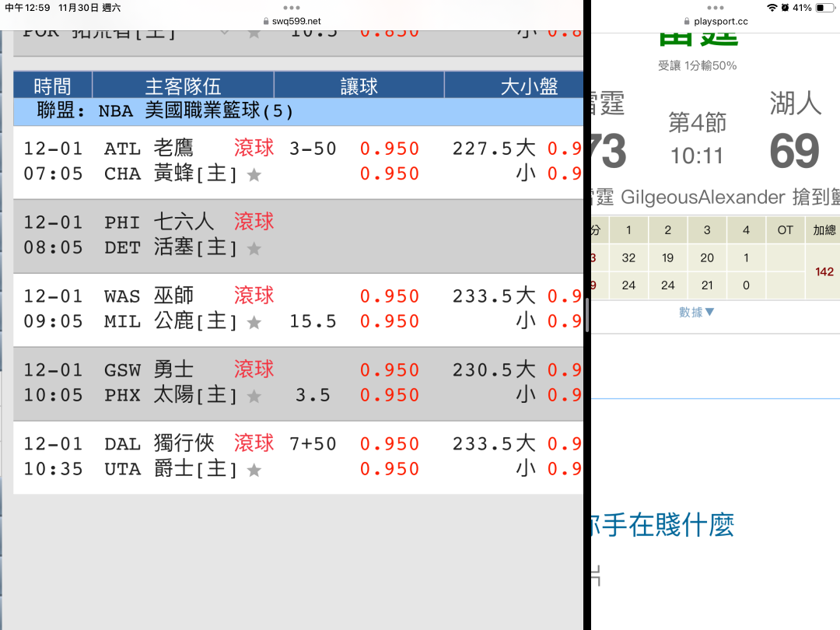The image size is (840, 630).
Task: Click the 15.5 handicap value
Action: point(313,321)
